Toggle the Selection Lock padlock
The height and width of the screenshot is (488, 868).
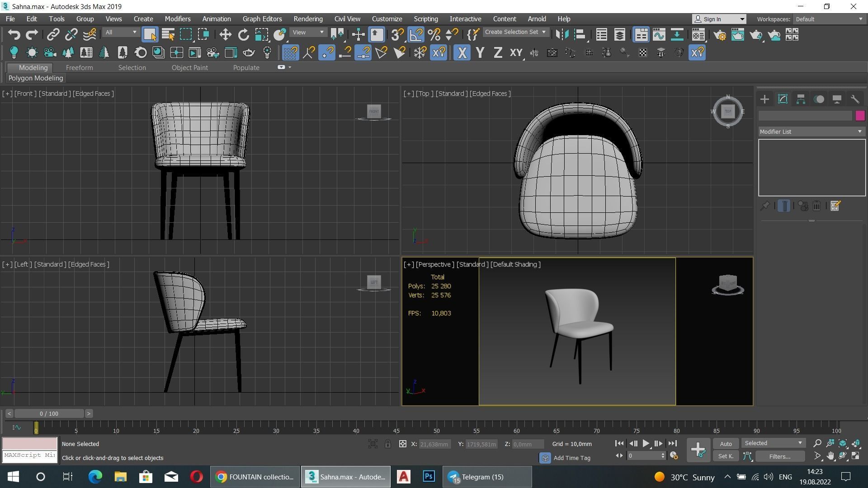(x=388, y=444)
